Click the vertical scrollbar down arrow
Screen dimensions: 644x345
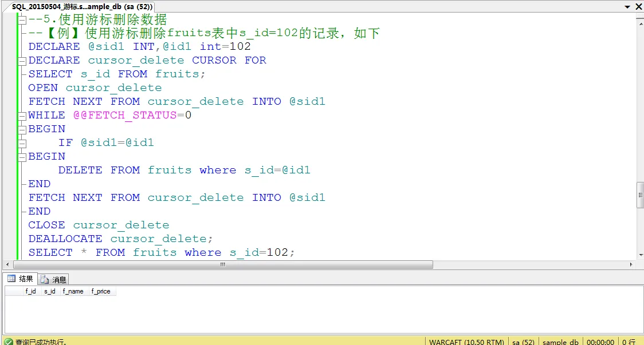[641, 255]
